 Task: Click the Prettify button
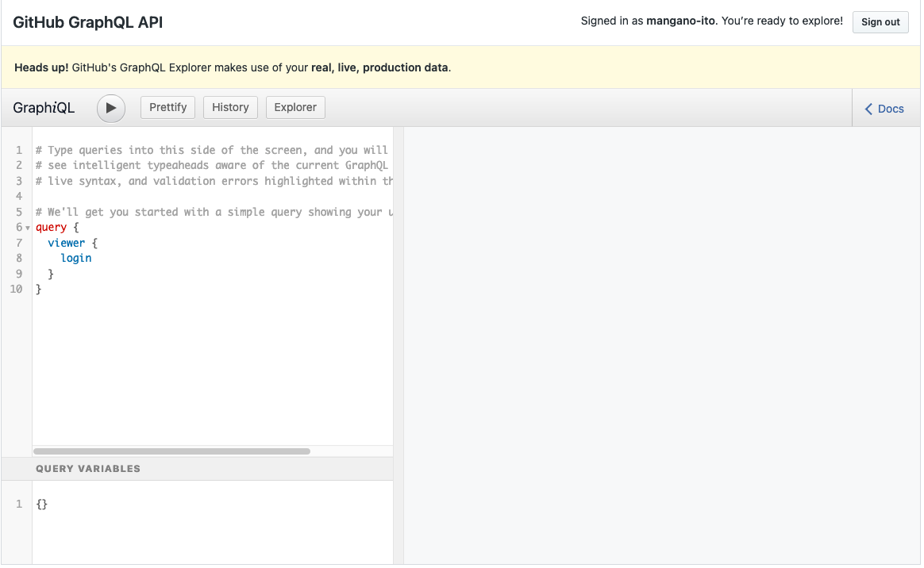(168, 108)
